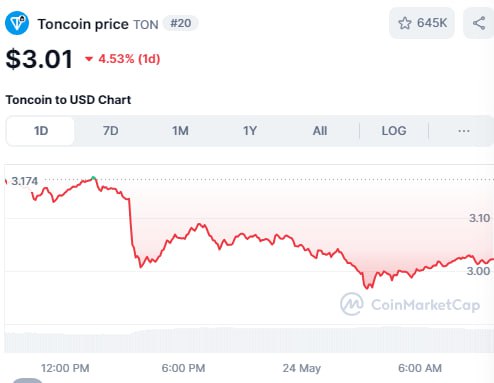Select the 1D chart range tab
Screen dimensions: 494x383
point(40,131)
